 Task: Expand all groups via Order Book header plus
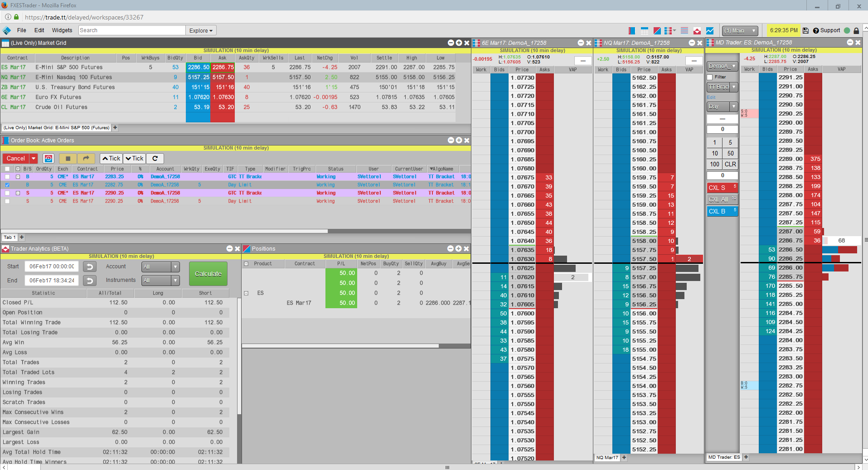pos(18,169)
